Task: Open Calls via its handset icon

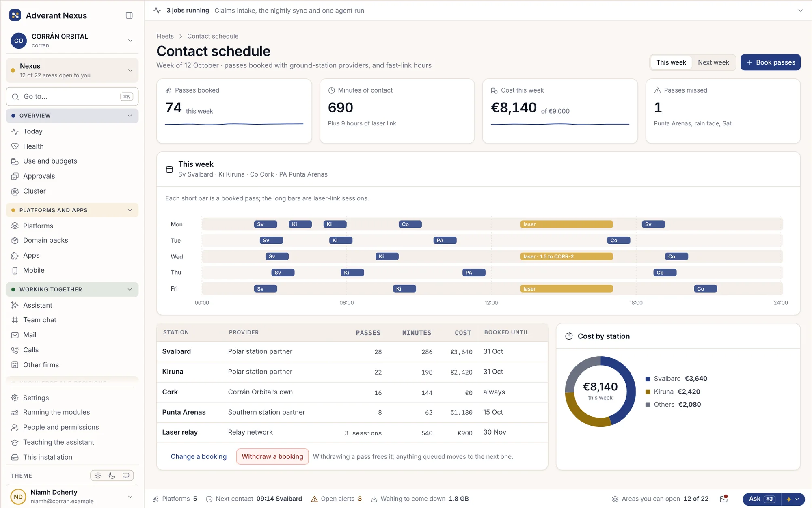Action: pos(15,350)
